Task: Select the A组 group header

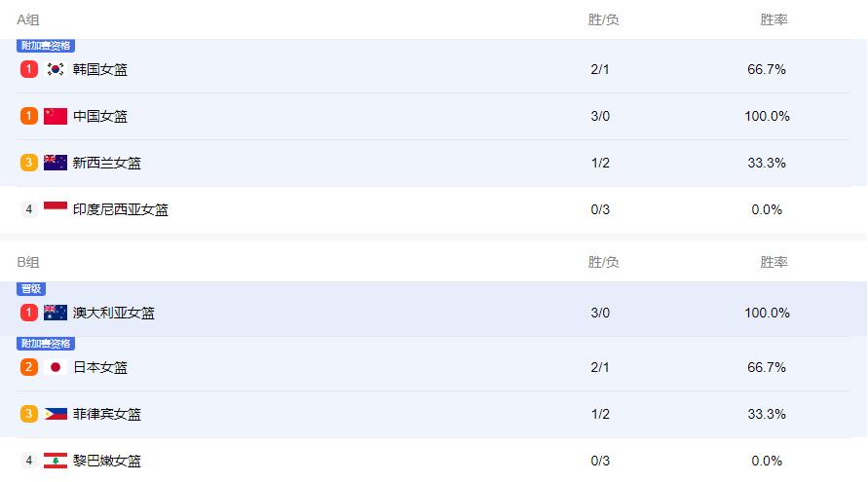Action: pos(28,19)
